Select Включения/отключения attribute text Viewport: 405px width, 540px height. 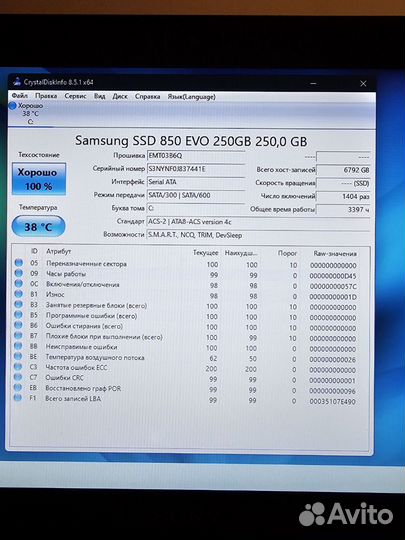click(83, 284)
